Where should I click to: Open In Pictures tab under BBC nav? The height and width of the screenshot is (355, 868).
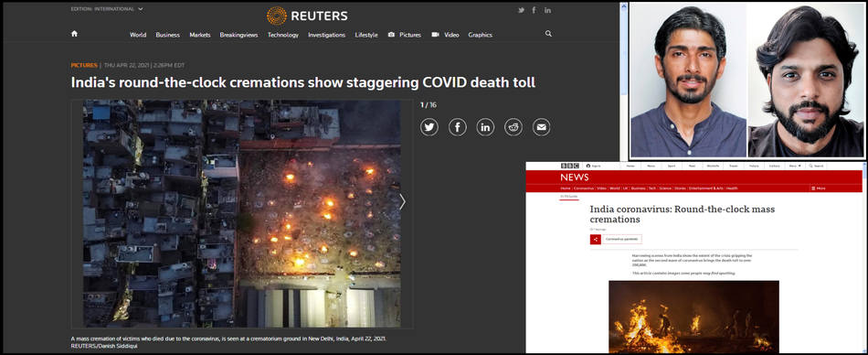tap(568, 197)
